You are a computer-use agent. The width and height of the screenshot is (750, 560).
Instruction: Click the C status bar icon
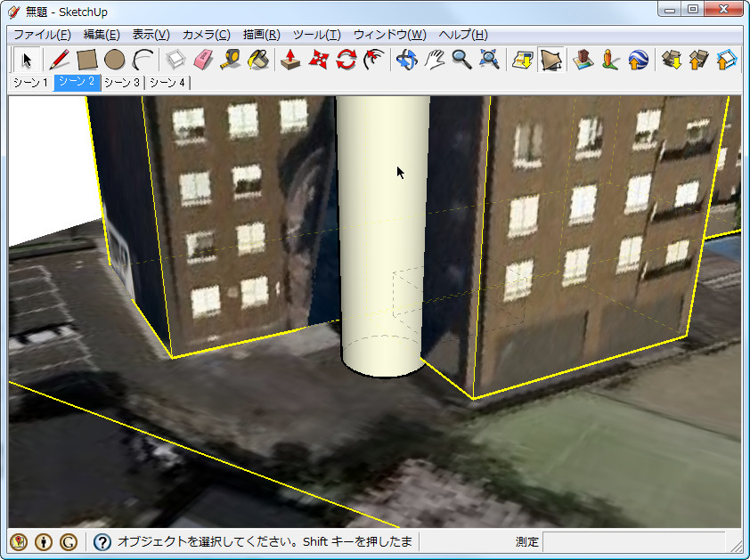tap(69, 542)
